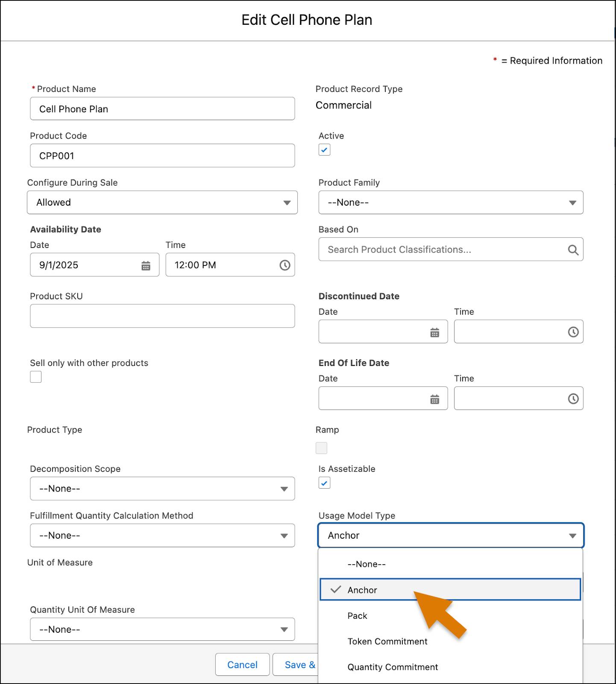Click the Time field showing 12:00 PM
The image size is (616, 684).
pos(230,265)
